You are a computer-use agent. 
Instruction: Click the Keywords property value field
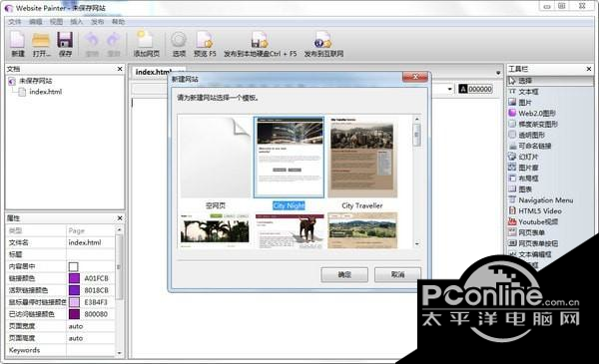point(90,350)
